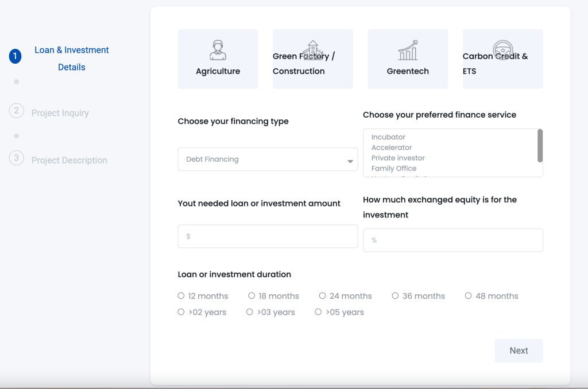588x389 pixels.
Task: Click step 1 circle indicator
Action: pyautogui.click(x=15, y=56)
